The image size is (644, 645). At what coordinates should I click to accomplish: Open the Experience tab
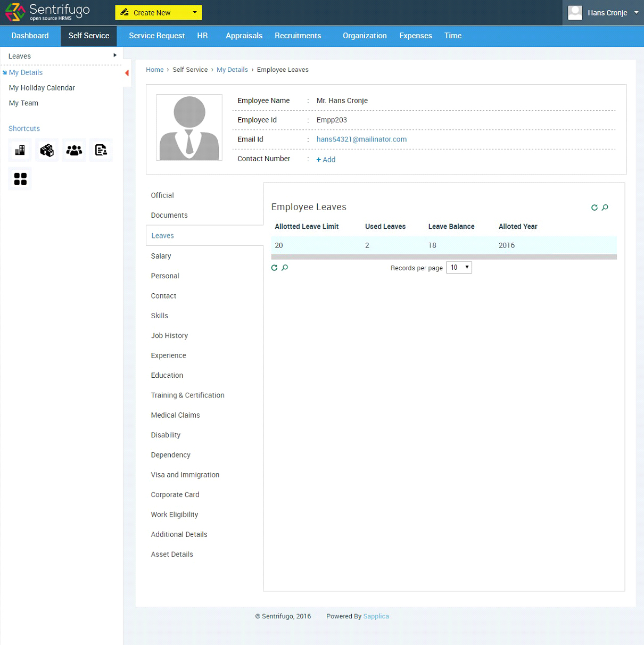tap(168, 355)
